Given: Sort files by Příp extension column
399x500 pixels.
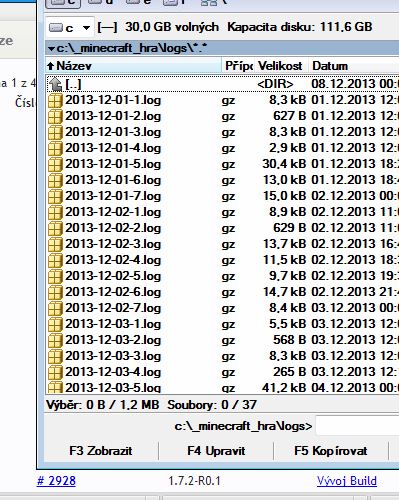Looking at the screenshot, I should [x=238, y=66].
